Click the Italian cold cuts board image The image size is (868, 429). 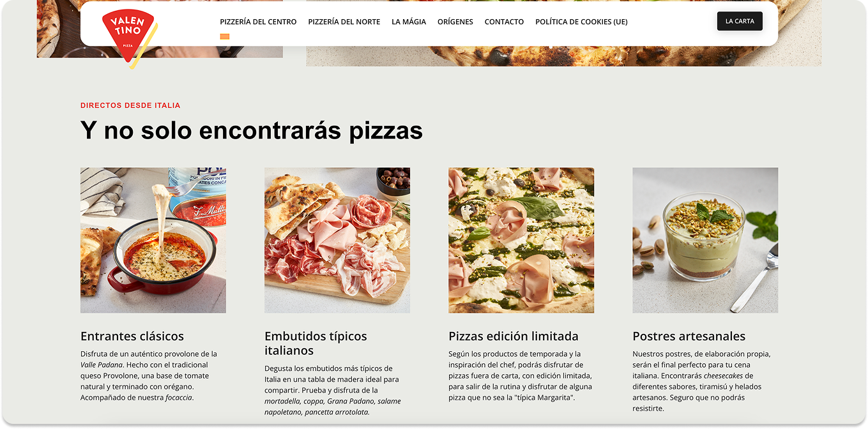click(x=337, y=240)
